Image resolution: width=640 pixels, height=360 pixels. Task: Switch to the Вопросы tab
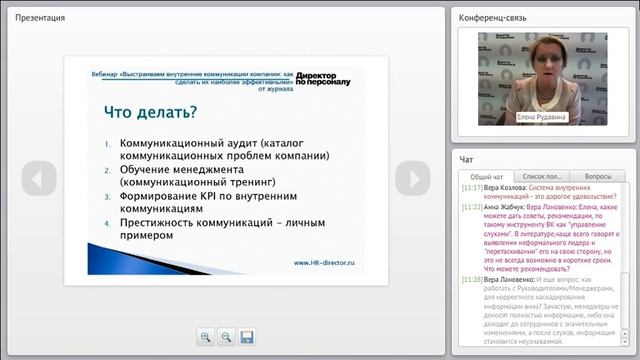pos(598,176)
